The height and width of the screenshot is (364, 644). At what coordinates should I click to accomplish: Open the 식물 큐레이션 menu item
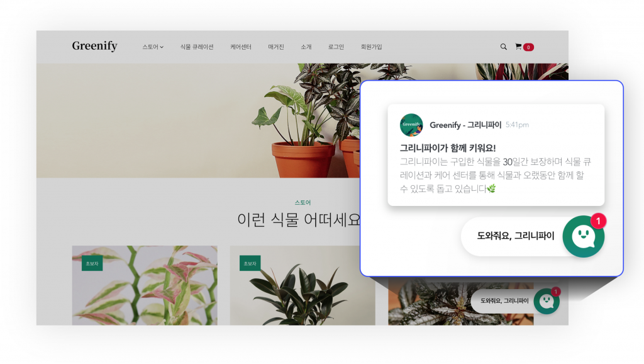coord(197,47)
